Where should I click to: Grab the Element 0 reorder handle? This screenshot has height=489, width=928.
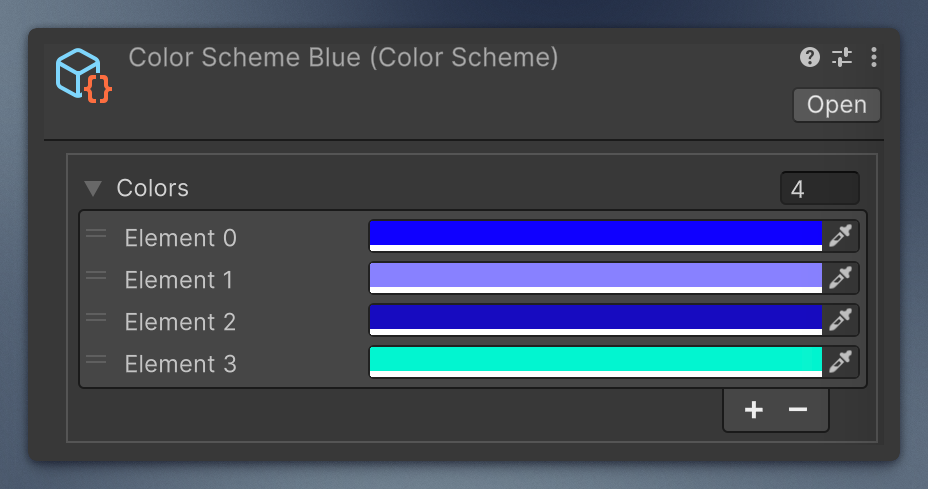tap(96, 234)
